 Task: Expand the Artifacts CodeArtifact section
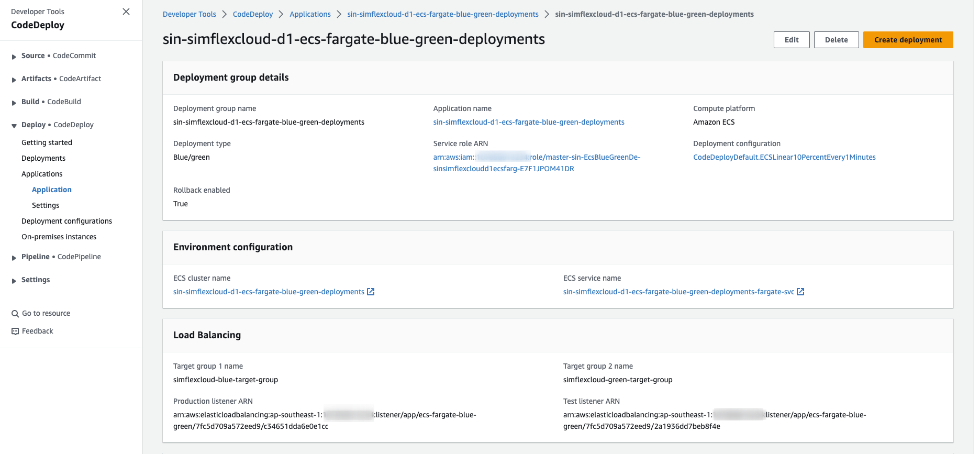(14, 79)
